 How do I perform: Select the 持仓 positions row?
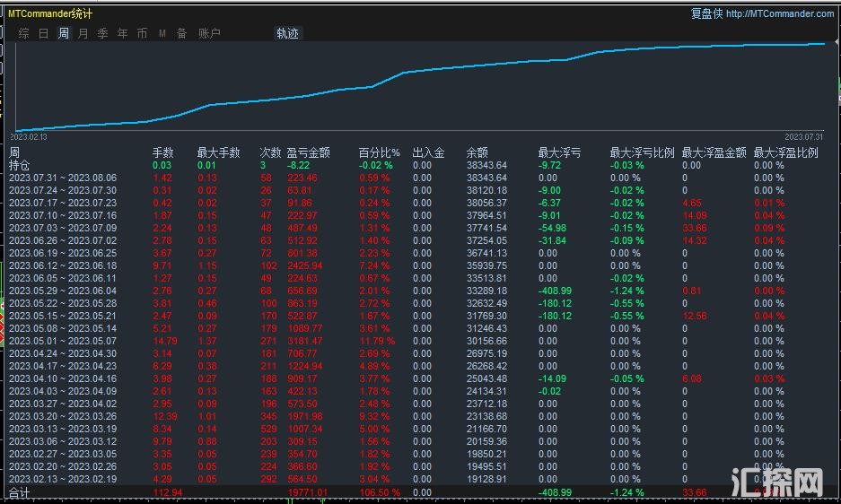[x=19, y=165]
